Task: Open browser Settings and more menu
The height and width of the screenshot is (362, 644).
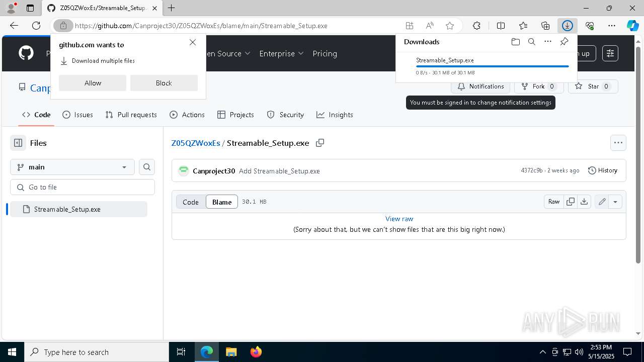Action: click(612, 26)
